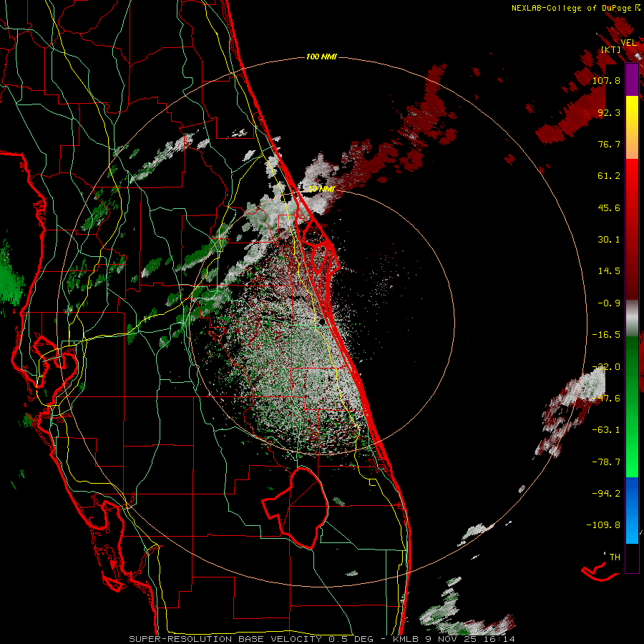The height and width of the screenshot is (644, 644).
Task: Click the VEL legend title
Action: click(x=629, y=43)
